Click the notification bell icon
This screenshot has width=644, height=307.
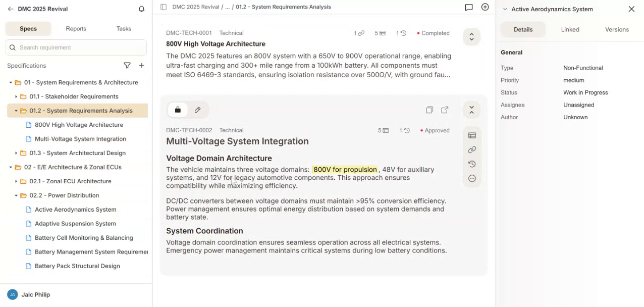(141, 9)
